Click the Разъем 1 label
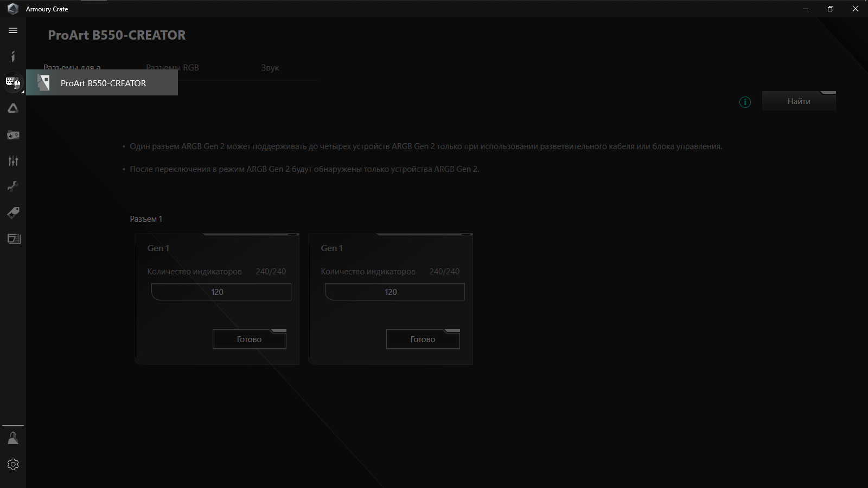The width and height of the screenshot is (868, 488). [x=146, y=219]
